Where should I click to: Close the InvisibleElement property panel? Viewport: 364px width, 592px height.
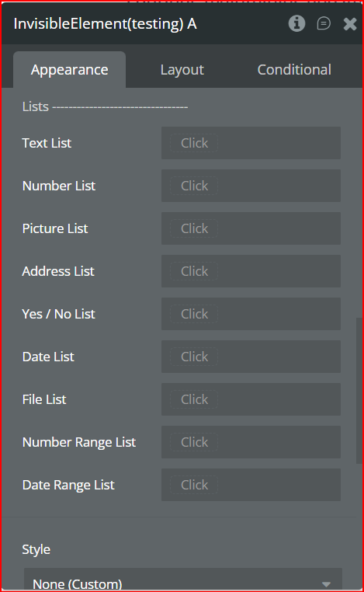coord(350,24)
